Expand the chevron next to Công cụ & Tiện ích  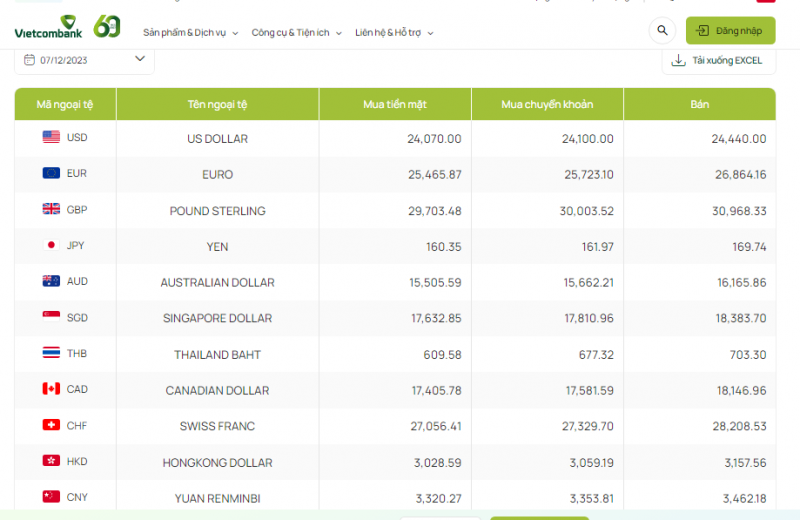click(x=339, y=33)
